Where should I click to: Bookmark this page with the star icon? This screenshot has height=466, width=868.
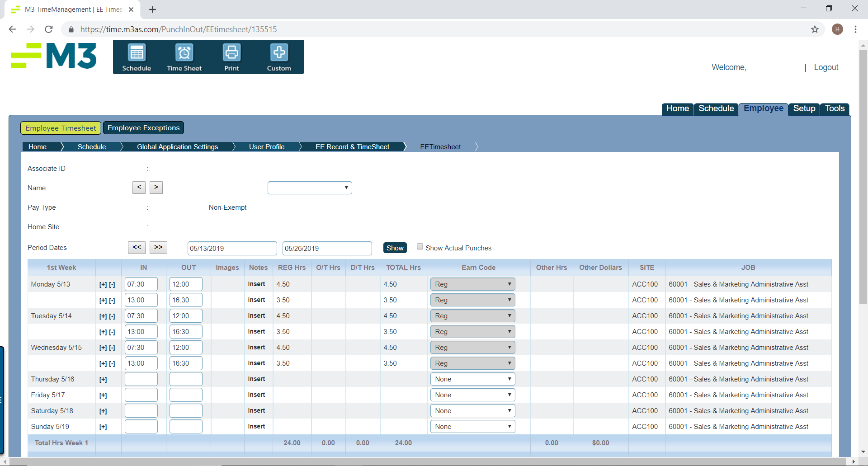point(815,29)
